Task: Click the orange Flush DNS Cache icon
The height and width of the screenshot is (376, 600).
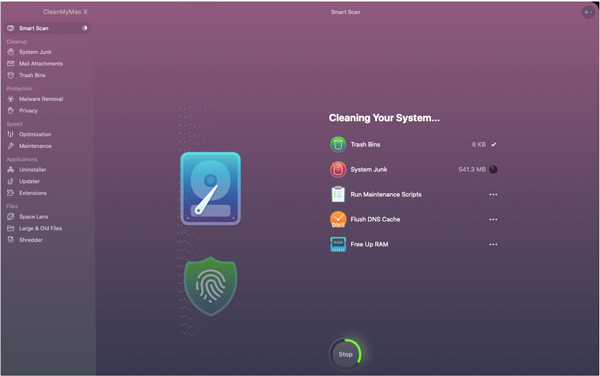Action: (x=338, y=220)
